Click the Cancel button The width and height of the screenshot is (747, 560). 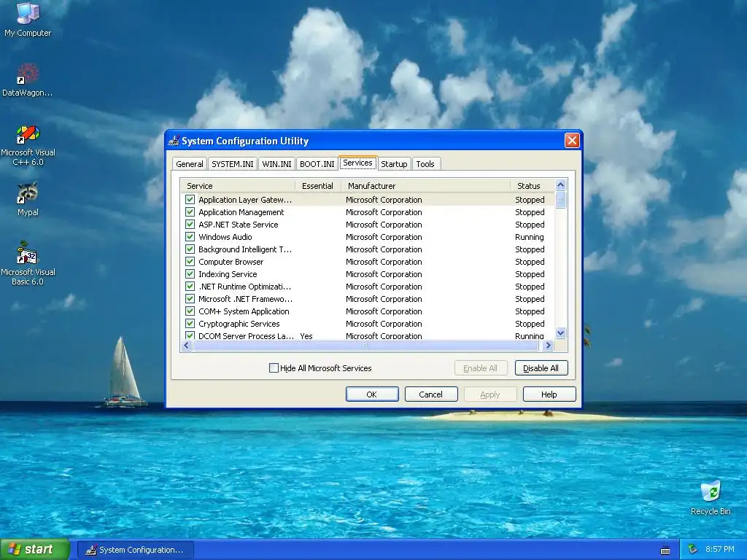(x=431, y=394)
